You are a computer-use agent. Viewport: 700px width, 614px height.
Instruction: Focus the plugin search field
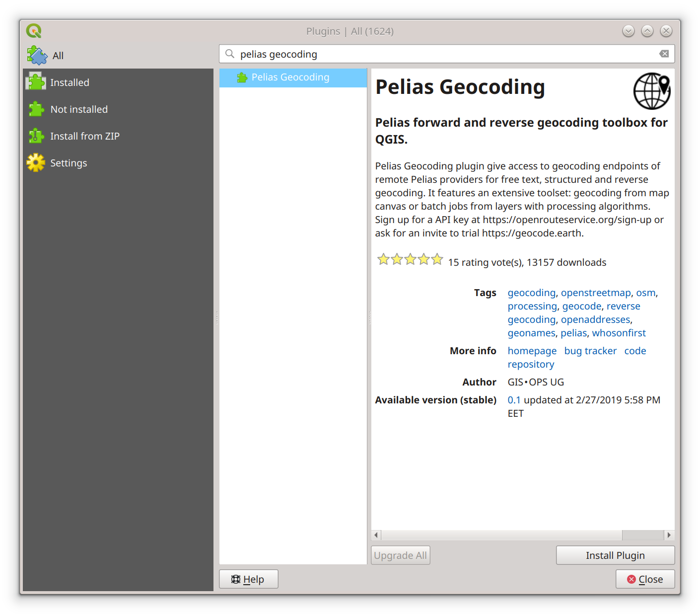tap(447, 54)
